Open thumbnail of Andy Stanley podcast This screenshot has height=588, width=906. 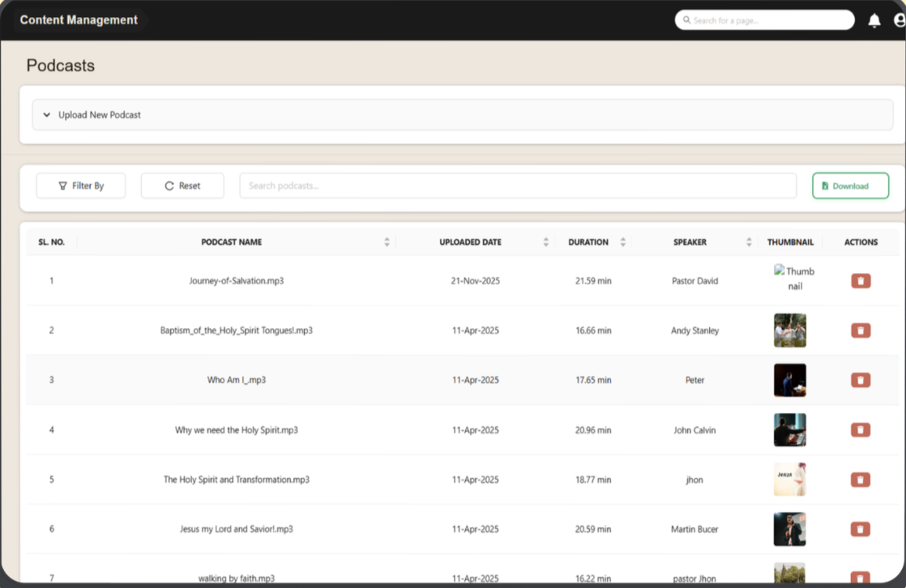click(789, 330)
